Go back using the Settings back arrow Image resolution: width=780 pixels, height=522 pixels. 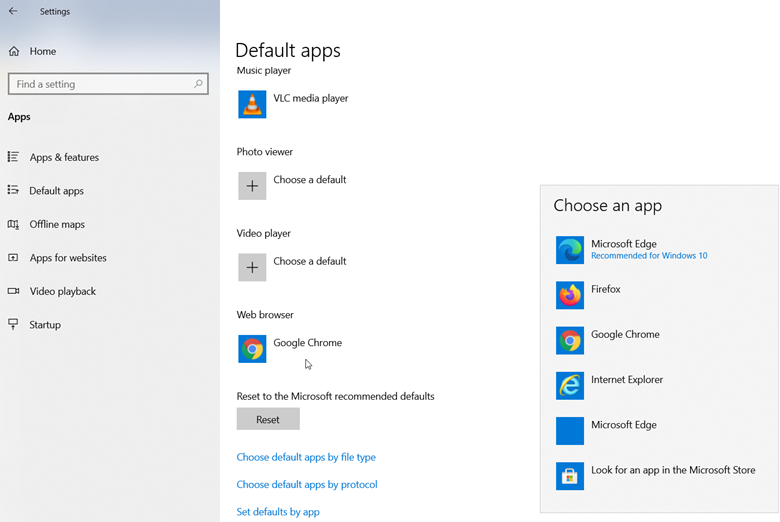pyautogui.click(x=14, y=12)
